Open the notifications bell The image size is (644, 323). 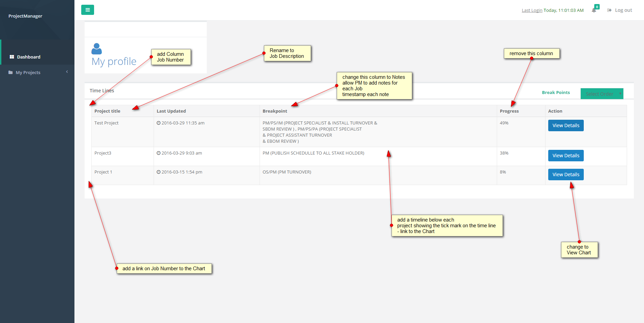594,10
